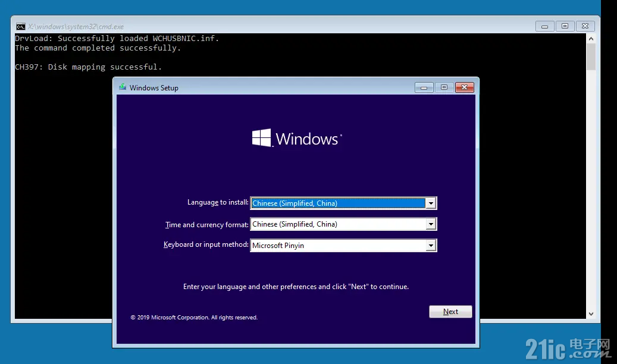Minimize the Windows Setup dialog

(x=424, y=87)
